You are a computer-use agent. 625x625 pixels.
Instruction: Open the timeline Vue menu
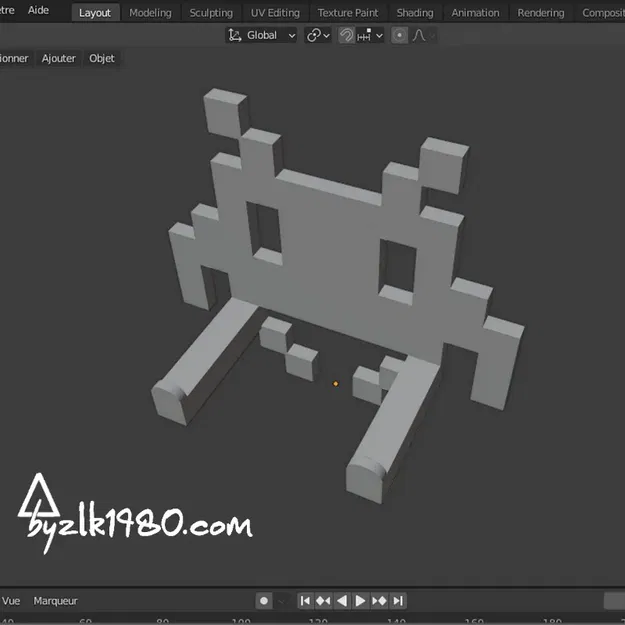tap(11, 601)
